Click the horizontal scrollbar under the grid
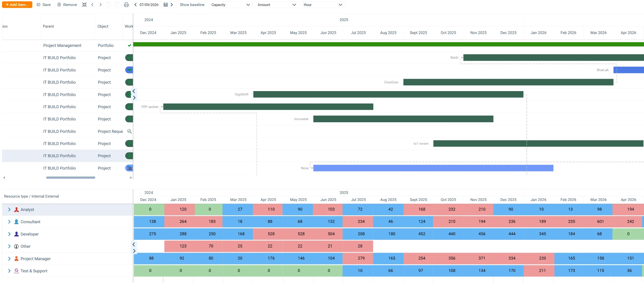The height and width of the screenshot is (283, 644). pos(70,178)
